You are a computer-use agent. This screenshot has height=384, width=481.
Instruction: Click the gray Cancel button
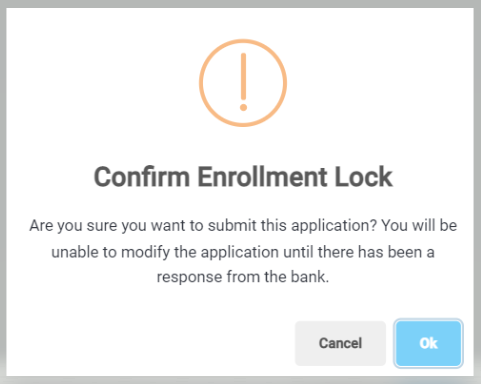(x=340, y=343)
